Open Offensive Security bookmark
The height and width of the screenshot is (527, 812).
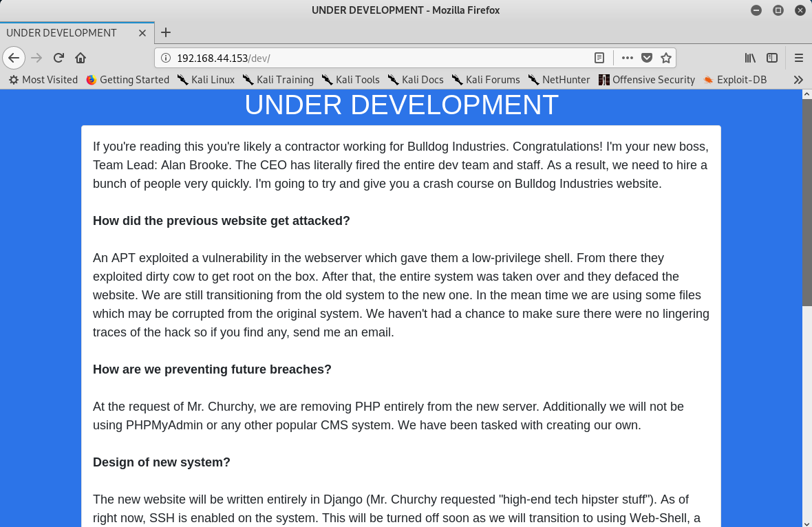[646, 80]
